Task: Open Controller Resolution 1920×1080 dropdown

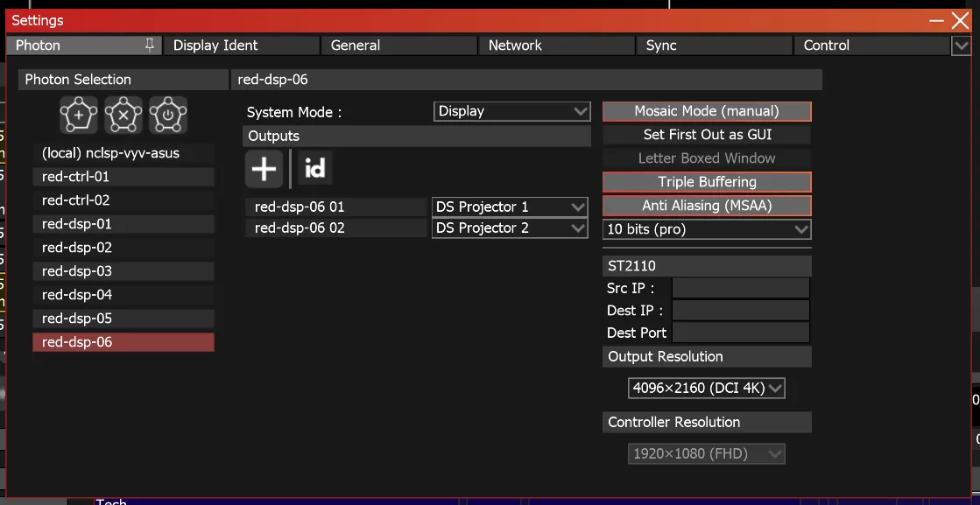Action: pyautogui.click(x=706, y=454)
